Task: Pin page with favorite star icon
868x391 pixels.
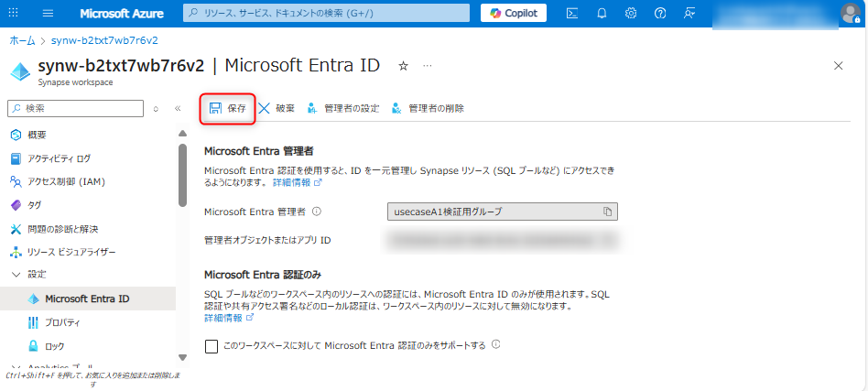Action: point(404,66)
